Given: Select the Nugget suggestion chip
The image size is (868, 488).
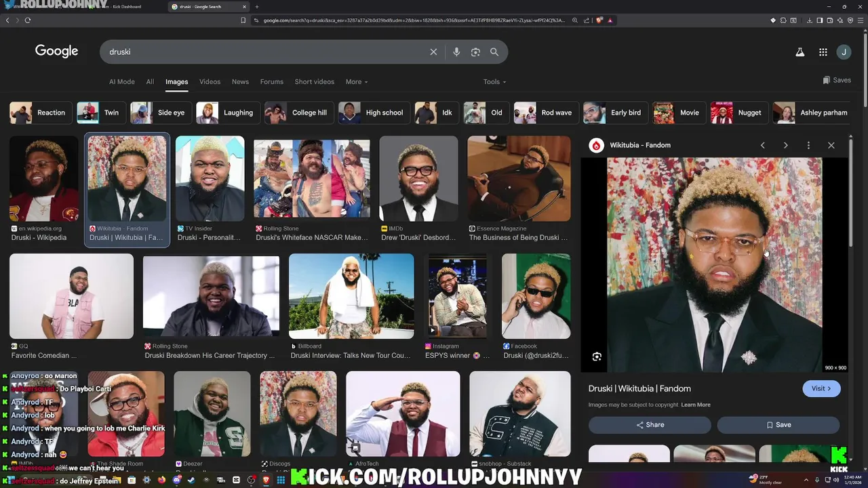Looking at the screenshot, I should click(x=739, y=113).
